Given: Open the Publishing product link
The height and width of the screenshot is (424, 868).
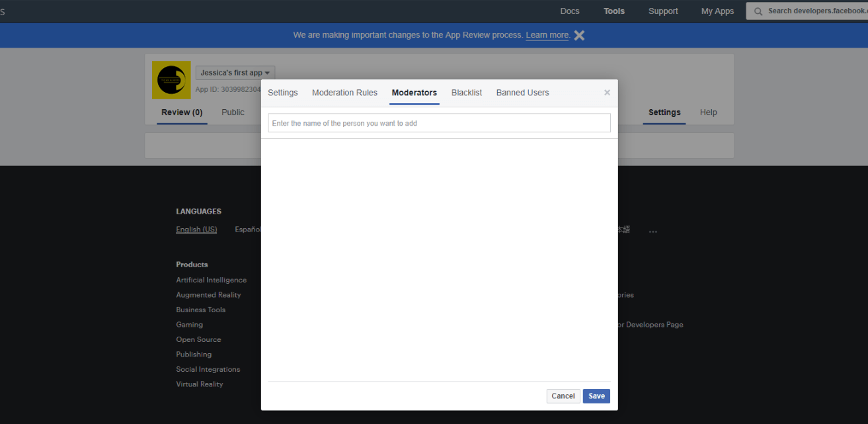Looking at the screenshot, I should 194,355.
